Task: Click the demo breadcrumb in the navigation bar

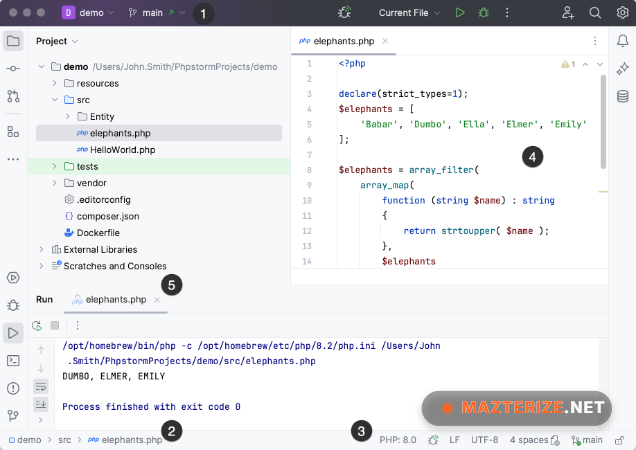Action: click(x=25, y=440)
